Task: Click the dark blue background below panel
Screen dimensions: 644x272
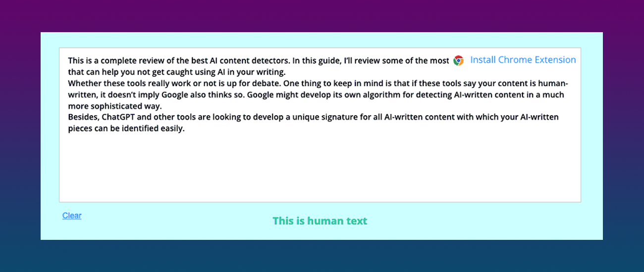Action: coord(322,256)
